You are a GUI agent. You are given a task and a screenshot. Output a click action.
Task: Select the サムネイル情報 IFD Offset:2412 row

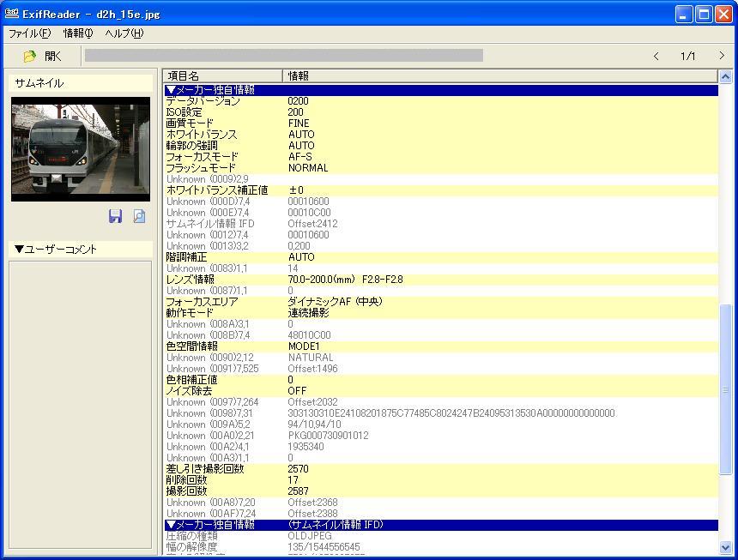(x=441, y=224)
